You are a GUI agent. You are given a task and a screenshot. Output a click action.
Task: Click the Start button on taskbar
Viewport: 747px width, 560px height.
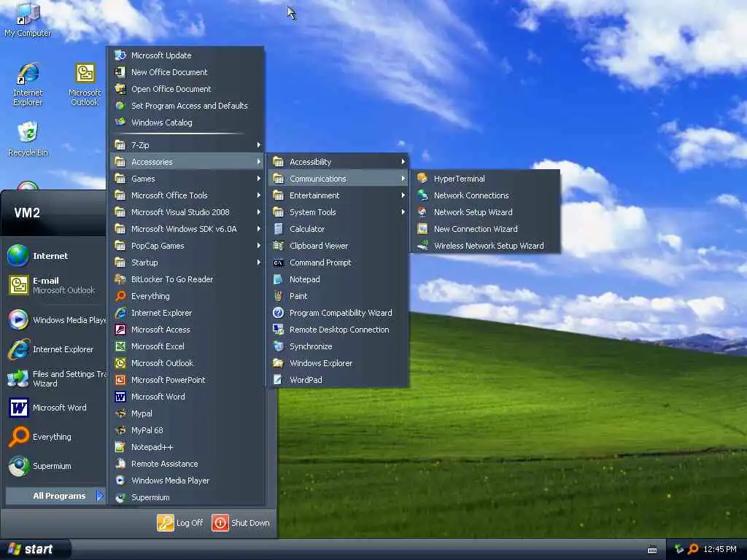(35, 550)
